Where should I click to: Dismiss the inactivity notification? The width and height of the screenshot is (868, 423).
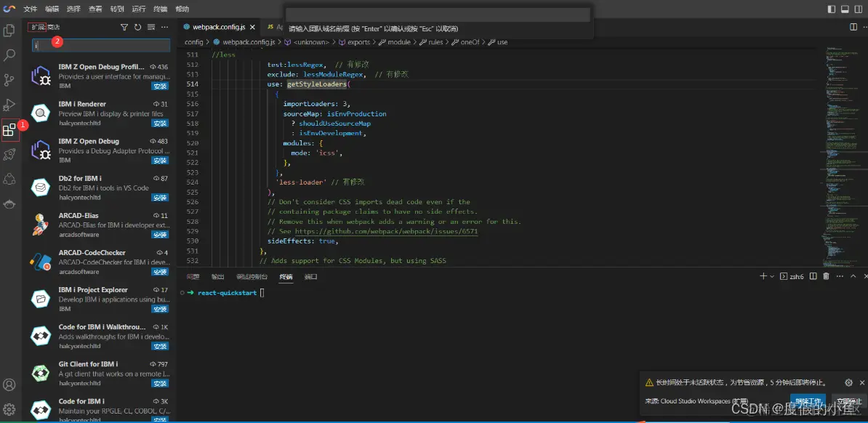tap(862, 382)
